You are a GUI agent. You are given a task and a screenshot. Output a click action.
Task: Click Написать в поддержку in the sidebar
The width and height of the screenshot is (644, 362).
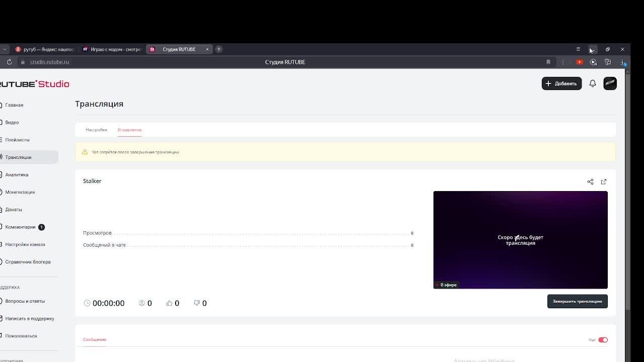(x=29, y=319)
